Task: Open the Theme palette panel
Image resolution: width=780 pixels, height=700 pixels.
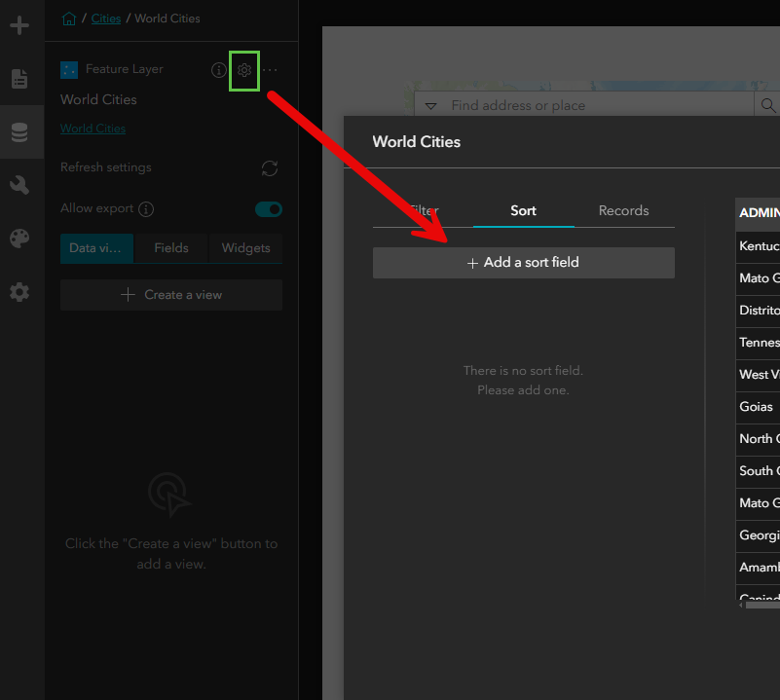Action: click(21, 238)
